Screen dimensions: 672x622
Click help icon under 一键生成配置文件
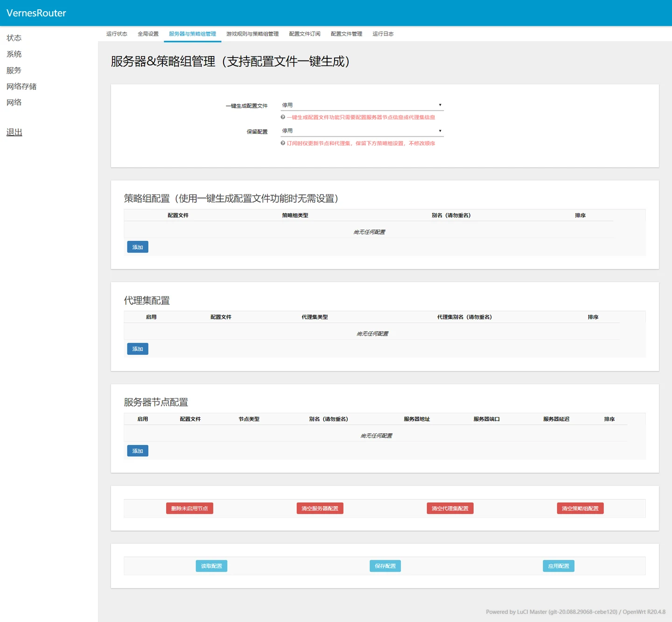[283, 117]
